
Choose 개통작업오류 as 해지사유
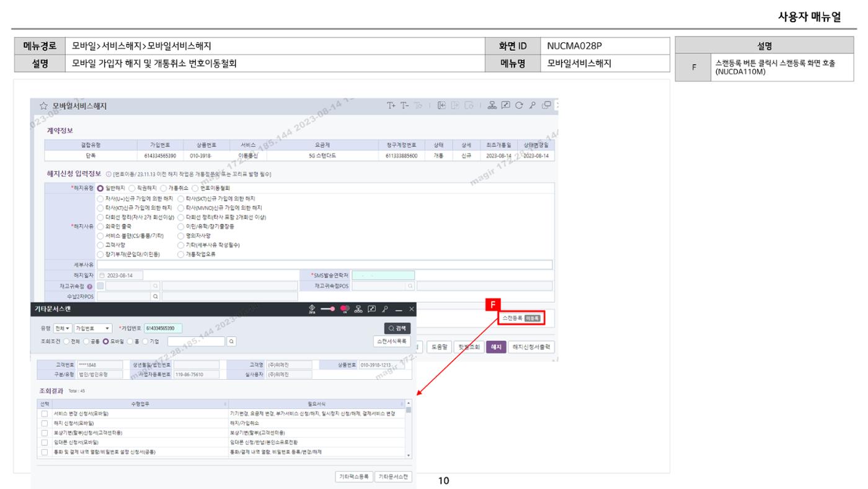click(181, 254)
